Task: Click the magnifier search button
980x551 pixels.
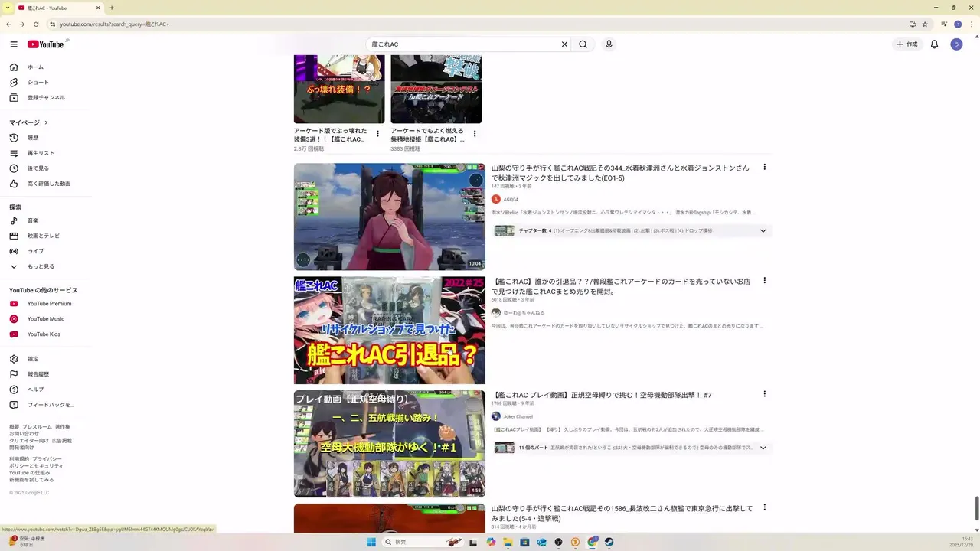Action: click(583, 44)
